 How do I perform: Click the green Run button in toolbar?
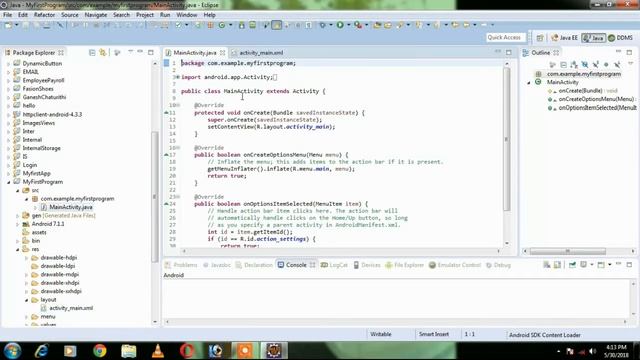coord(340,25)
